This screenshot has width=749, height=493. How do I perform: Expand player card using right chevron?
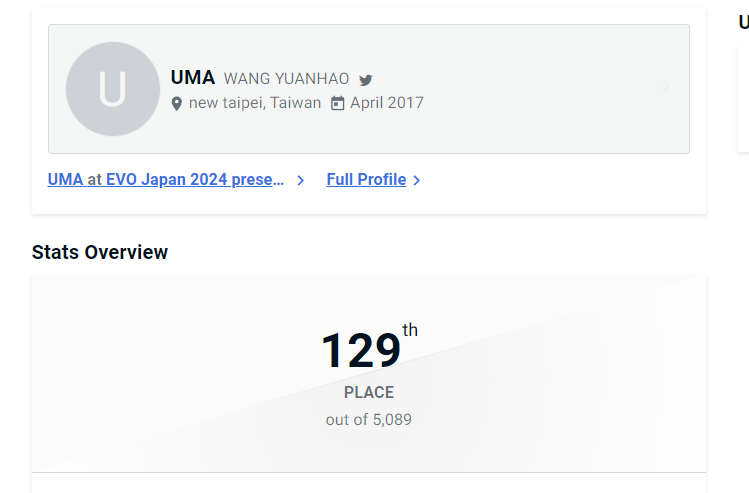coord(666,87)
